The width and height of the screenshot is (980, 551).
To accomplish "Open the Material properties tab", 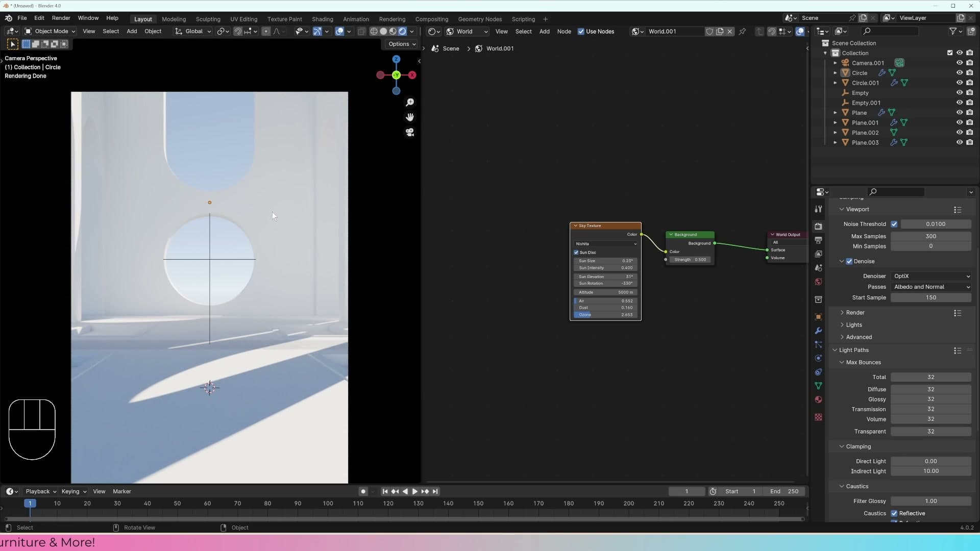I will (818, 399).
